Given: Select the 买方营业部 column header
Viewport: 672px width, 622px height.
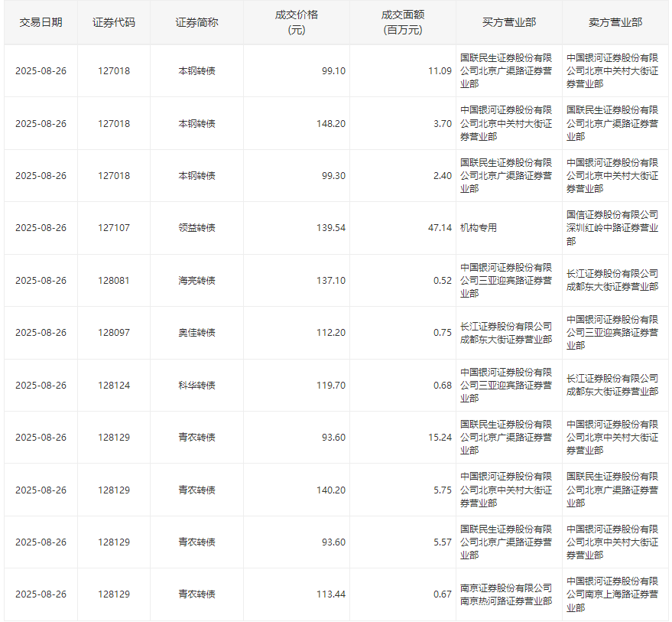Looking at the screenshot, I should (508, 22).
